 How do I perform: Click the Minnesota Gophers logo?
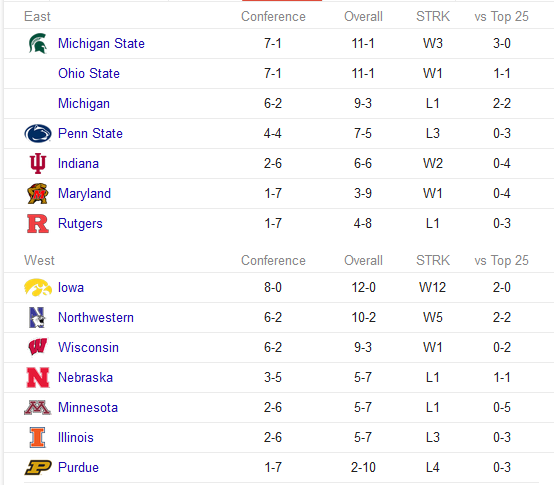click(37, 408)
